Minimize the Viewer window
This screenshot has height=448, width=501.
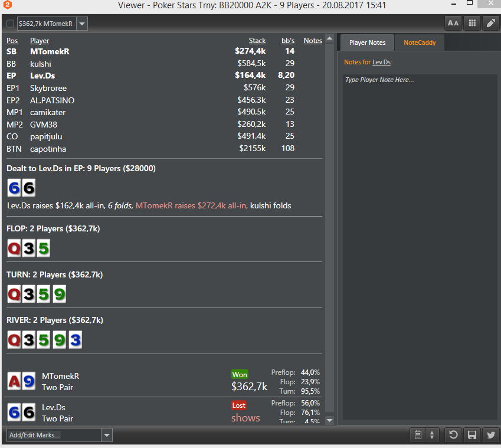(x=454, y=4)
